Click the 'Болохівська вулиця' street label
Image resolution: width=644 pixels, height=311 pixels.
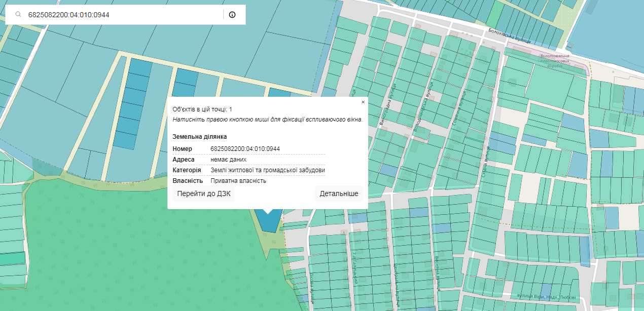click(509, 36)
